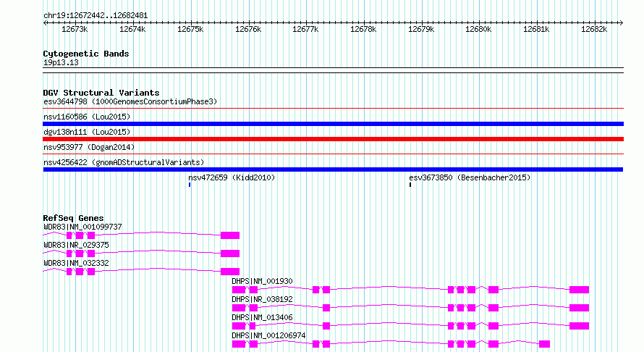Click the large last exon of WDR83 NM_001099737
The image size is (644, 352).
[230, 235]
